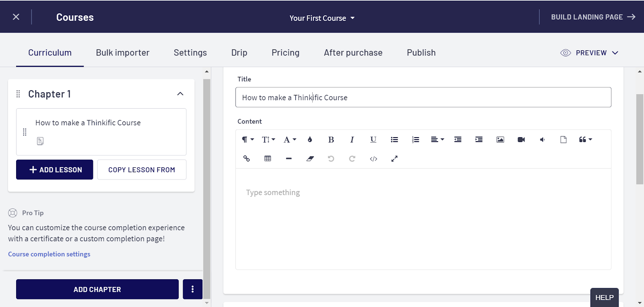Insert an image into the content
Viewport: 644px width, 307px height.
coord(500,140)
